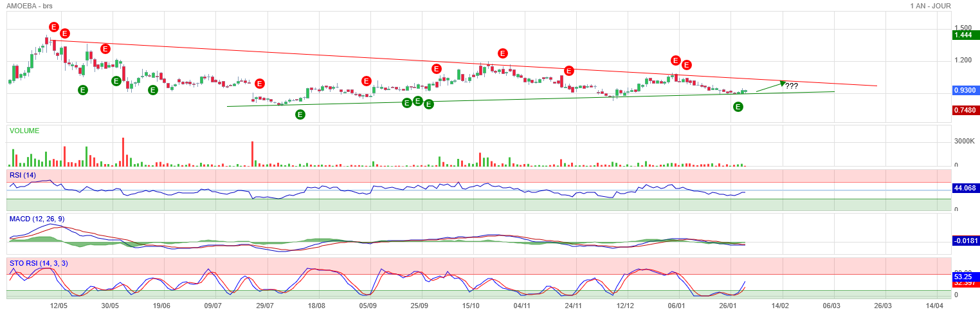Click the 3000K volume scale label
Viewport: 980px width, 312px height.
965,141
